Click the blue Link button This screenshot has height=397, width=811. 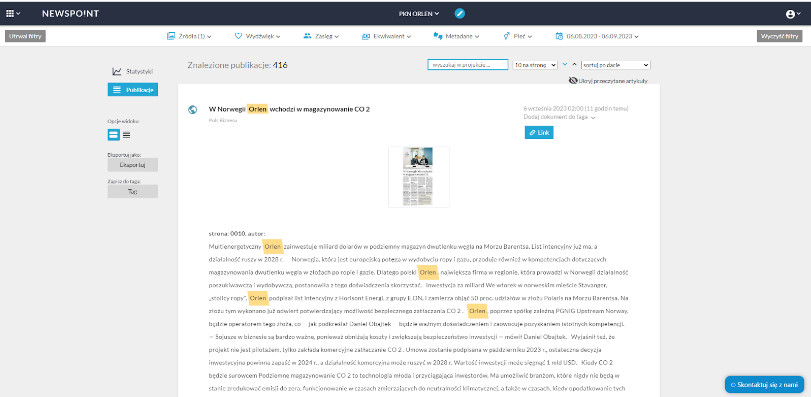click(539, 132)
